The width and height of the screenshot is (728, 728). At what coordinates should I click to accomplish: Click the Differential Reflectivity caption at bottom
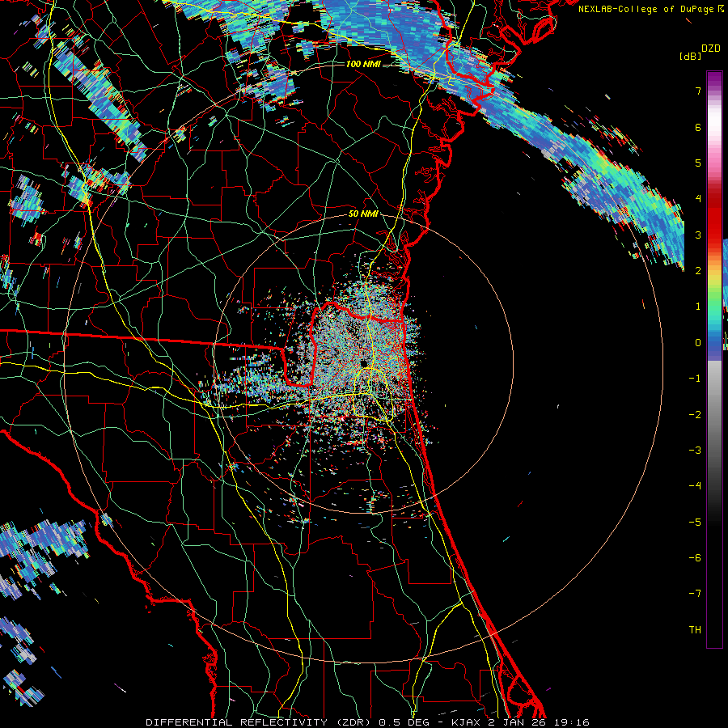pyautogui.click(x=367, y=722)
